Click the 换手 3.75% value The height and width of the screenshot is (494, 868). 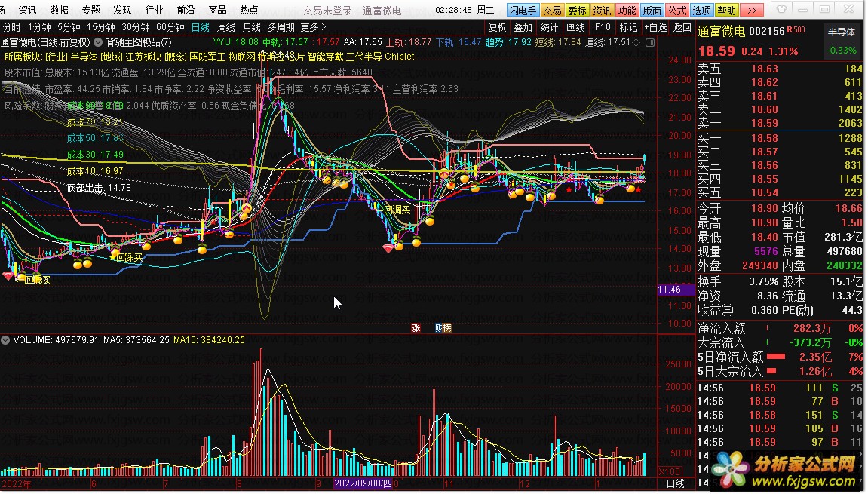click(x=763, y=281)
